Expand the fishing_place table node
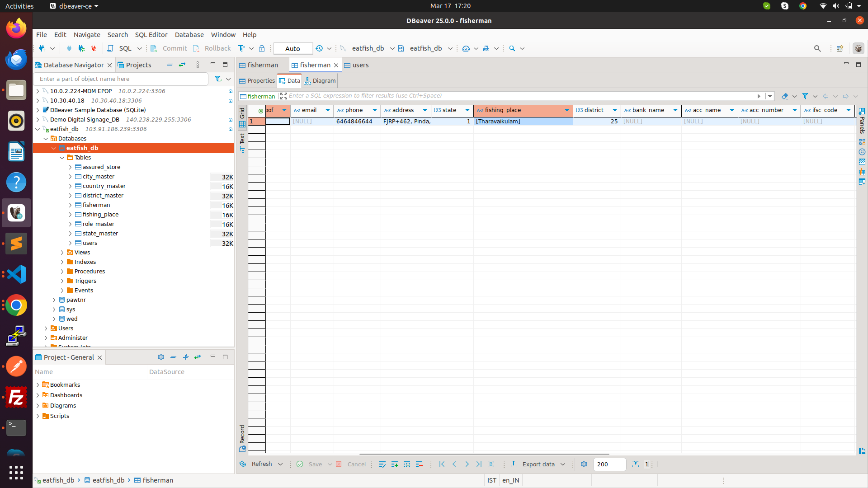 [70, 215]
